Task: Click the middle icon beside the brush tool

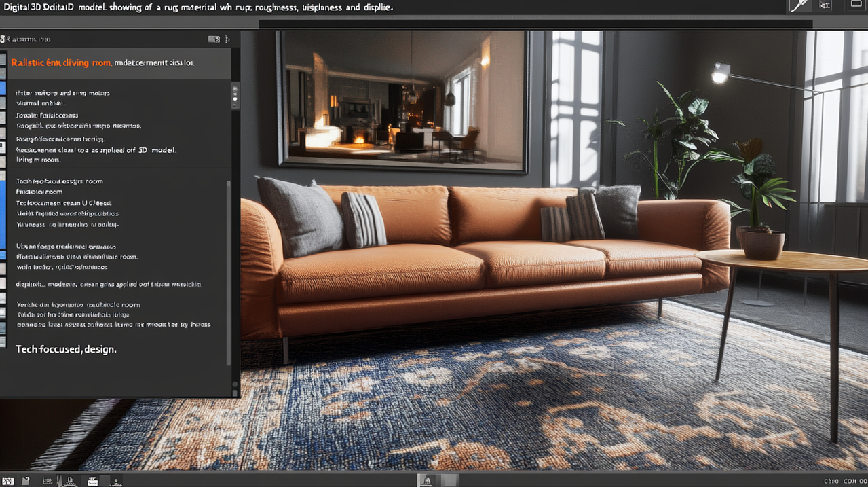Action: click(825, 5)
